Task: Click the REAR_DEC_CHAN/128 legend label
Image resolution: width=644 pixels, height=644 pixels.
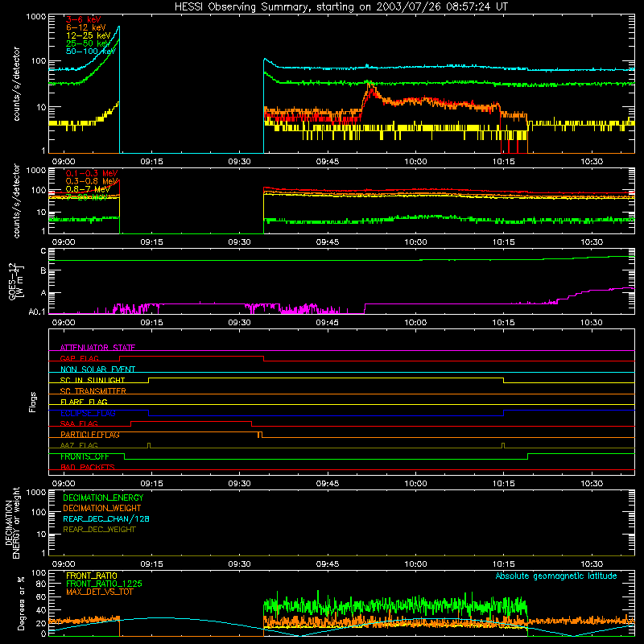Action: [106, 518]
